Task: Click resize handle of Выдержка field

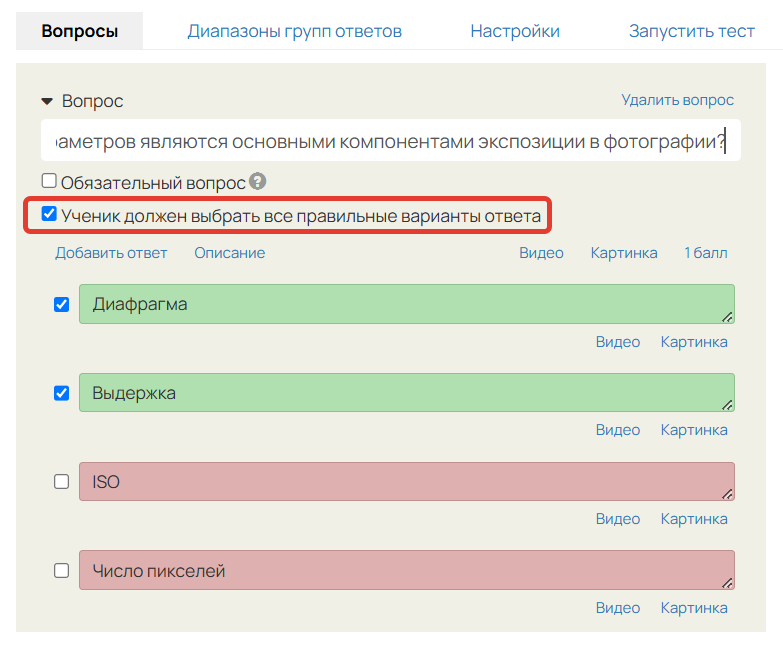Action: point(727,405)
